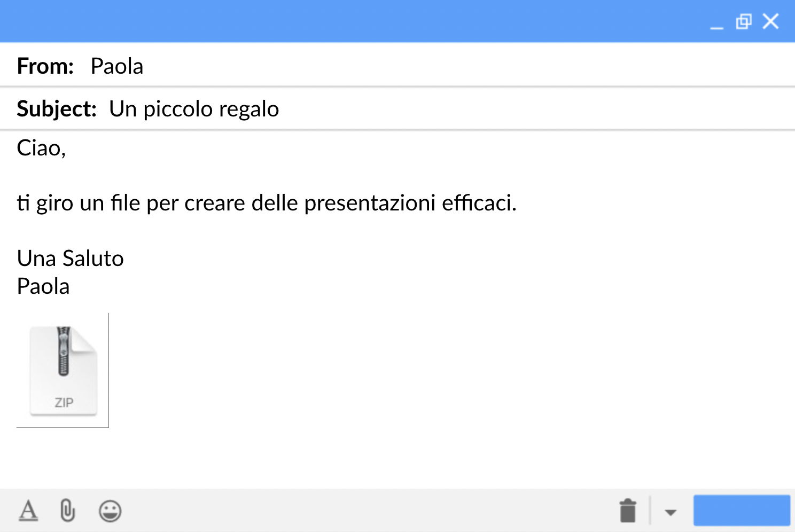Click the "From:" label
Screen dimensions: 795x532
pyautogui.click(x=45, y=66)
